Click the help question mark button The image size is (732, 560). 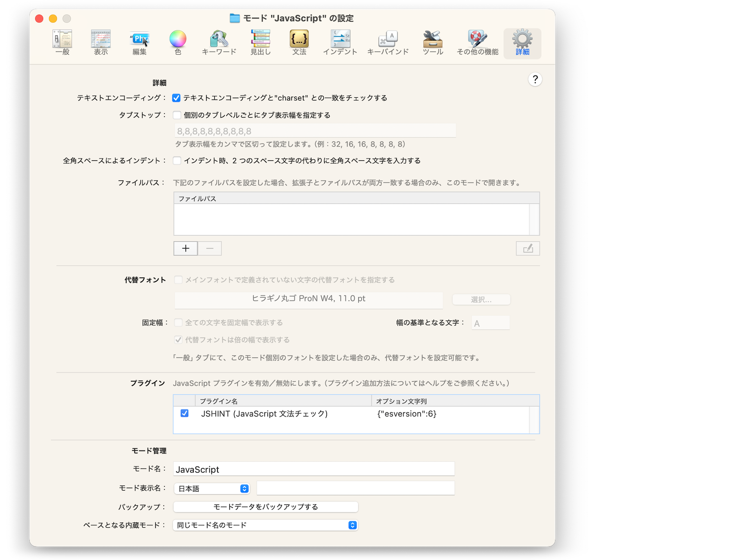click(535, 79)
